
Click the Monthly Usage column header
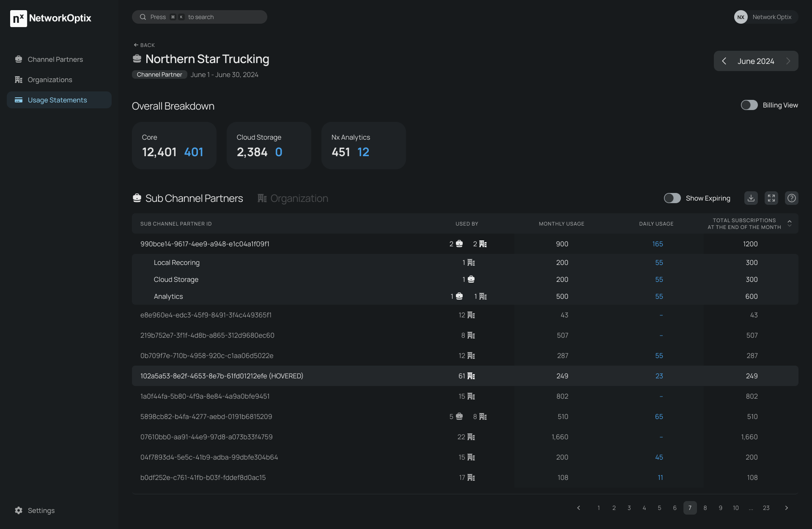[x=561, y=223]
